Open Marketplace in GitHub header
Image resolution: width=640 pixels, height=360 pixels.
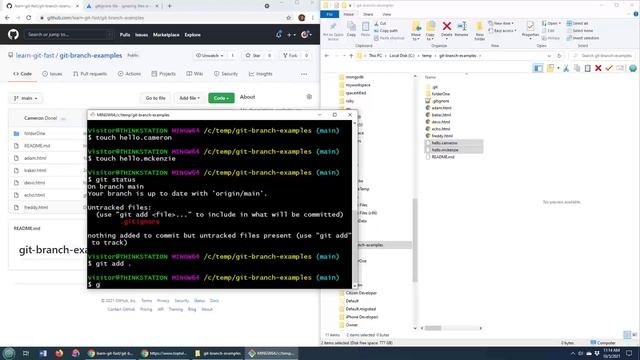tap(166, 35)
